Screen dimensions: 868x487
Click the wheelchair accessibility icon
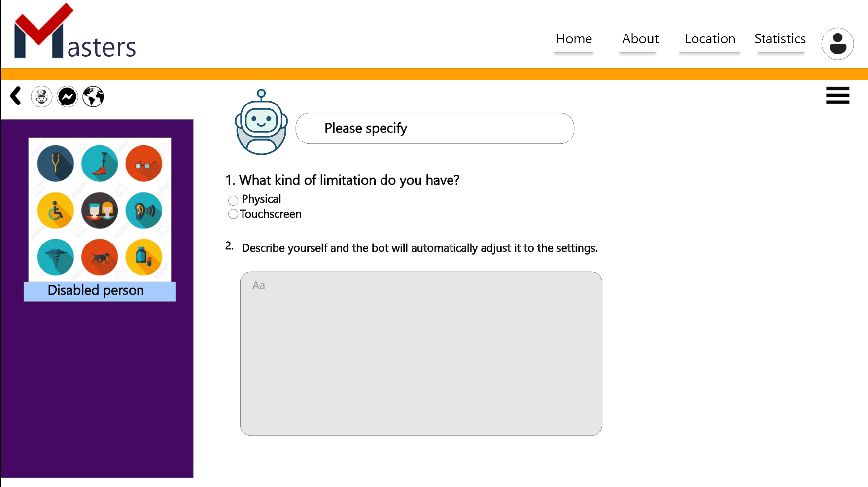pyautogui.click(x=56, y=211)
